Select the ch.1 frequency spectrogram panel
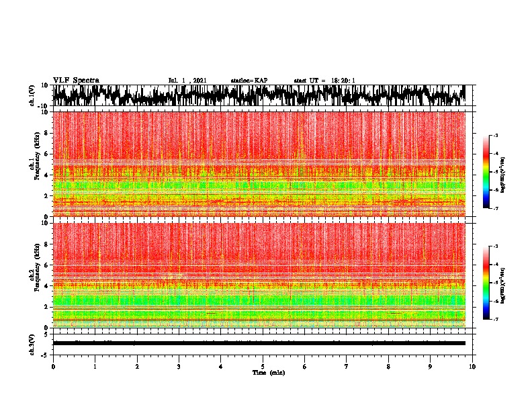The image size is (532, 411). coord(263,164)
